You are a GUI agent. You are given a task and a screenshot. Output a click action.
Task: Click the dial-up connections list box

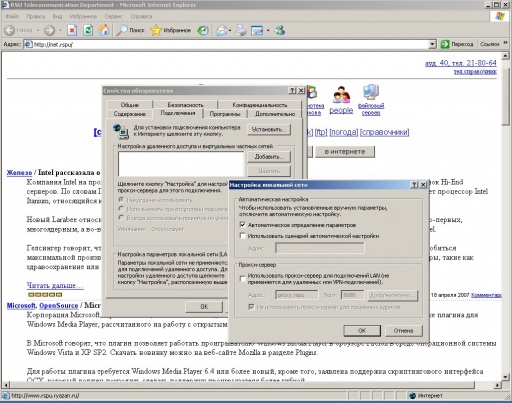(x=181, y=164)
